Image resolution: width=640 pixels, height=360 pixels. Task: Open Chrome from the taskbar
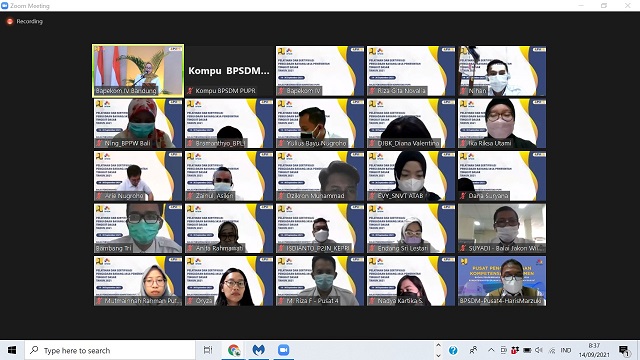[x=234, y=350]
